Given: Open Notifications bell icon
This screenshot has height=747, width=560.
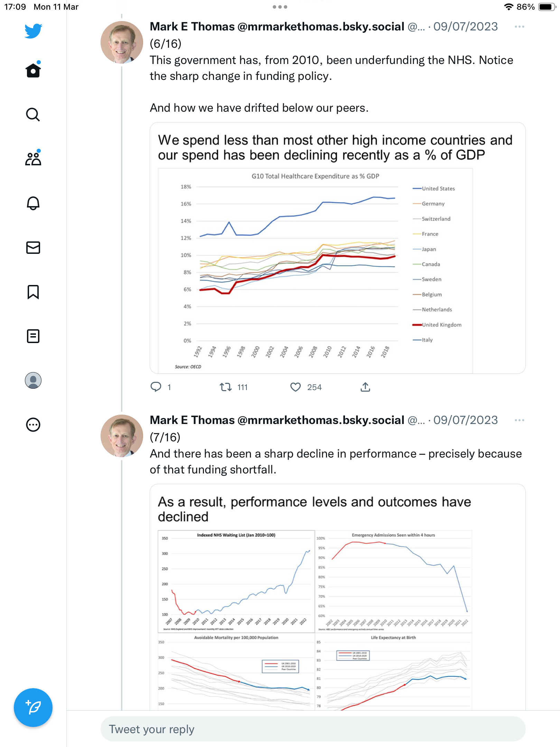Looking at the screenshot, I should [33, 203].
